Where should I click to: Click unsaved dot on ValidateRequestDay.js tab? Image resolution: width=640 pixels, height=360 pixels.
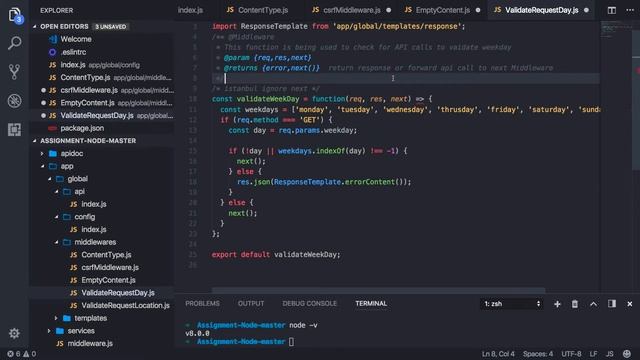(587, 10)
